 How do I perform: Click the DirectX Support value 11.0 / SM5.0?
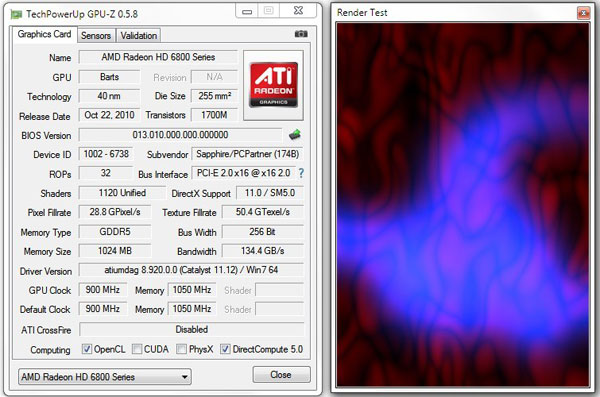[x=270, y=193]
